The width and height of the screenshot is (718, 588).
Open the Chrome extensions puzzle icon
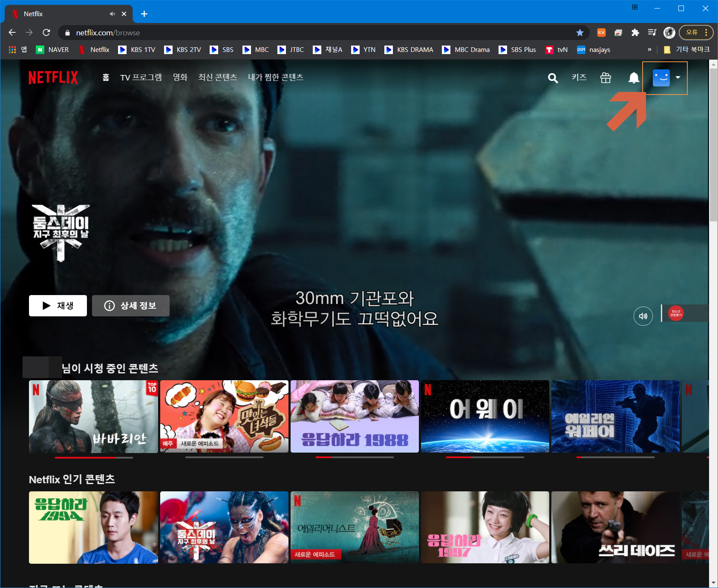pyautogui.click(x=635, y=33)
